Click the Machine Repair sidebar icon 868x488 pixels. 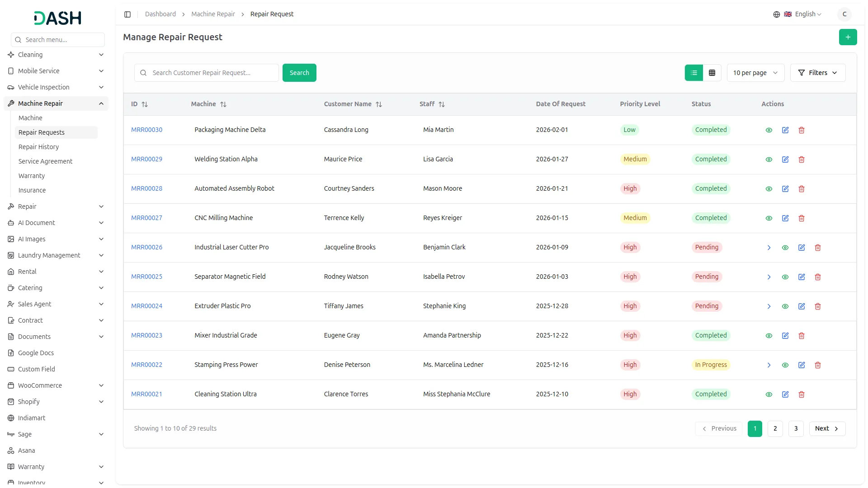point(10,103)
